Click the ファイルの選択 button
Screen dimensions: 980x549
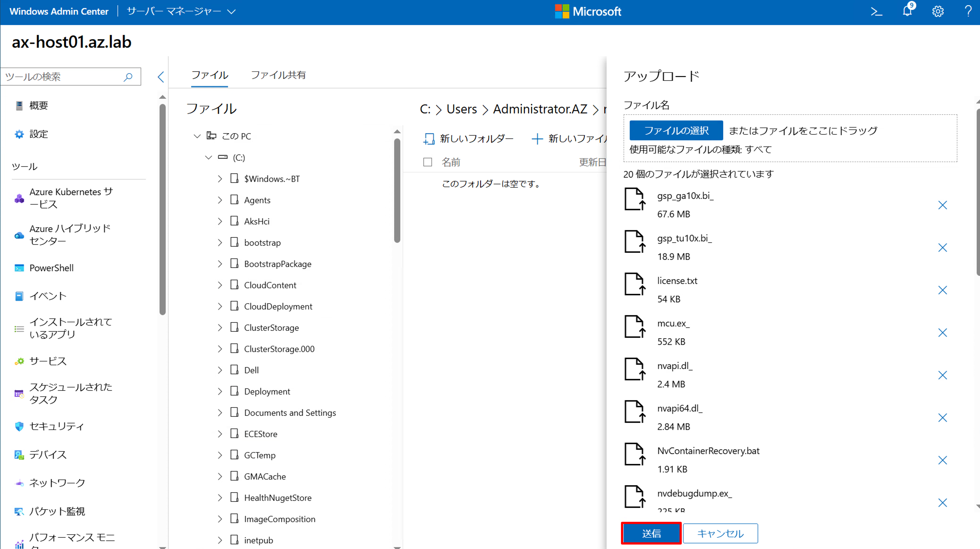(676, 131)
